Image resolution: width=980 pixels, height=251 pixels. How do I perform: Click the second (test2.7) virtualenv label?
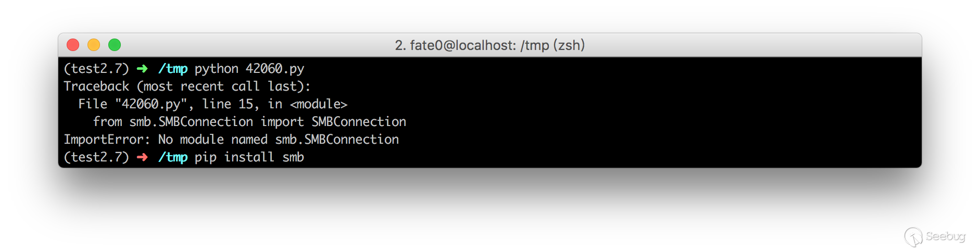[96, 157]
